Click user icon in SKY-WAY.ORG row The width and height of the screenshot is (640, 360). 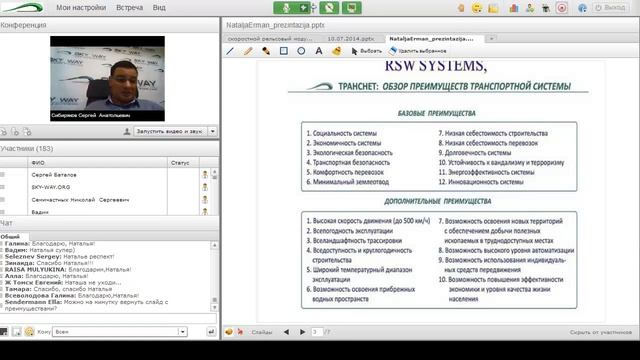coord(205,187)
